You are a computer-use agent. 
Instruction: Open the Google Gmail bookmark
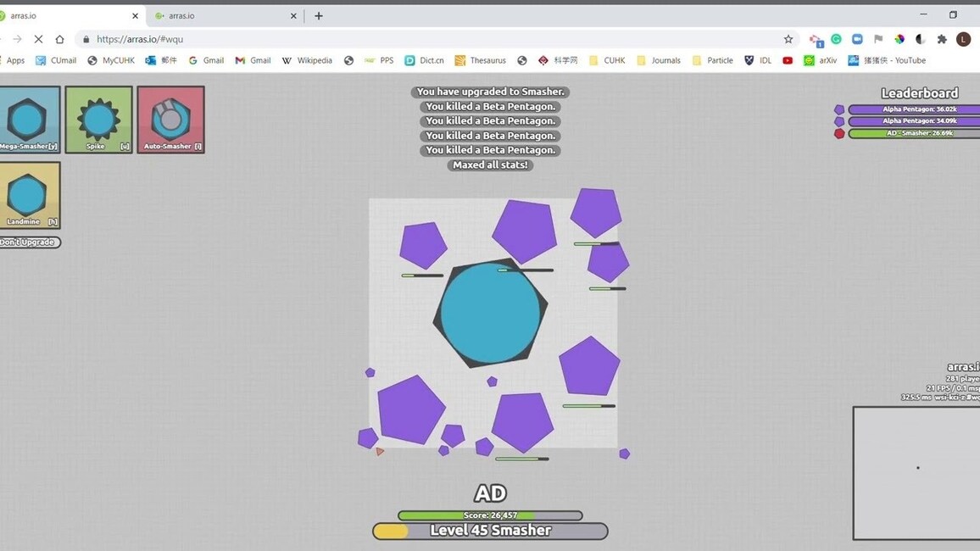pos(206,60)
